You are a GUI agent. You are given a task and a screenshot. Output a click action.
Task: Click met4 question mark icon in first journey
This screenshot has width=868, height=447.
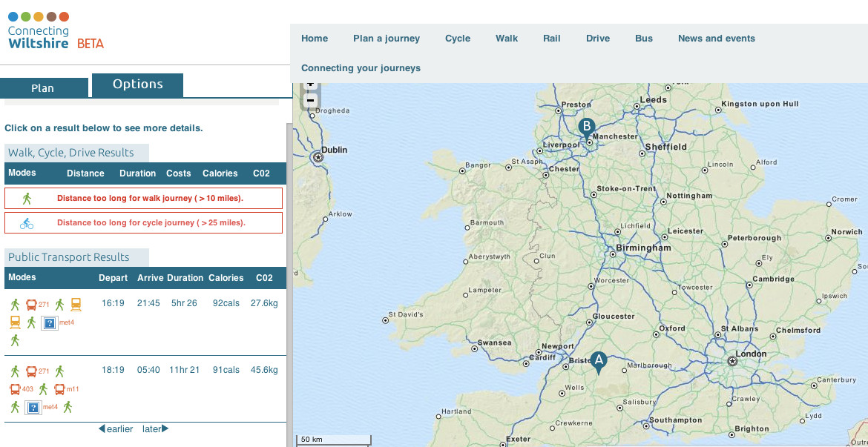click(50, 322)
